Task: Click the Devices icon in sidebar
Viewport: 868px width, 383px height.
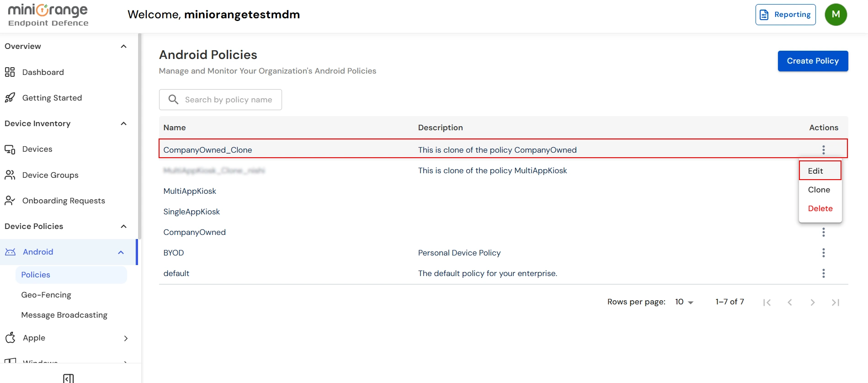Action: point(10,149)
